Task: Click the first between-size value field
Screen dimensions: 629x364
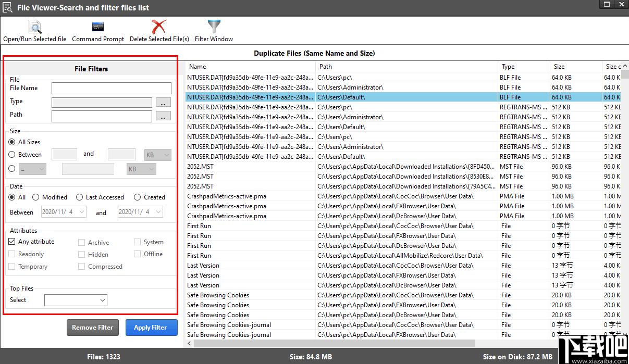Action: pyautogui.click(x=65, y=155)
